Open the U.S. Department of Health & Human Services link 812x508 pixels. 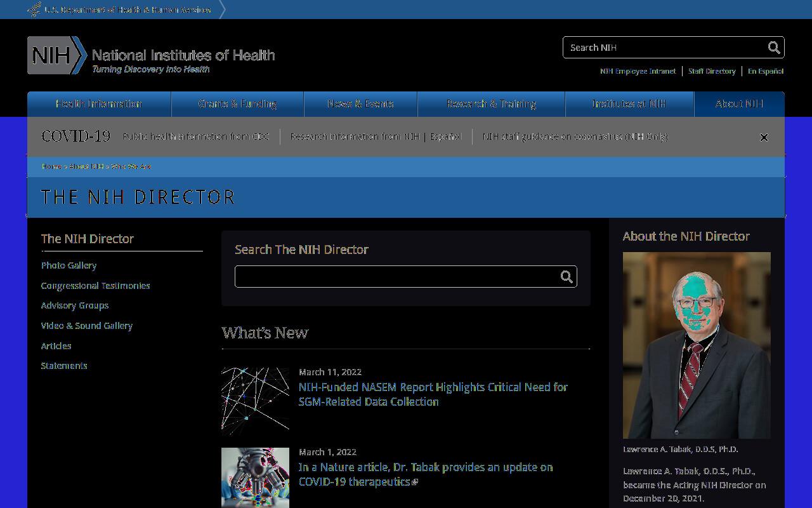(128, 10)
